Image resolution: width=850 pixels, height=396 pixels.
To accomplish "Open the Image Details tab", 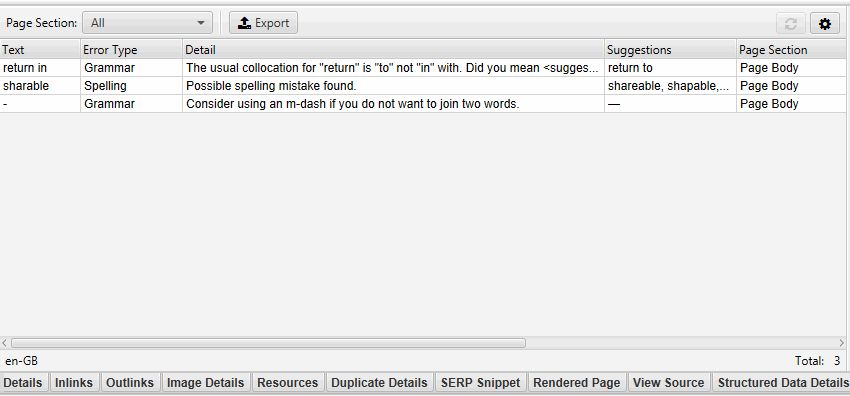I will pos(205,382).
